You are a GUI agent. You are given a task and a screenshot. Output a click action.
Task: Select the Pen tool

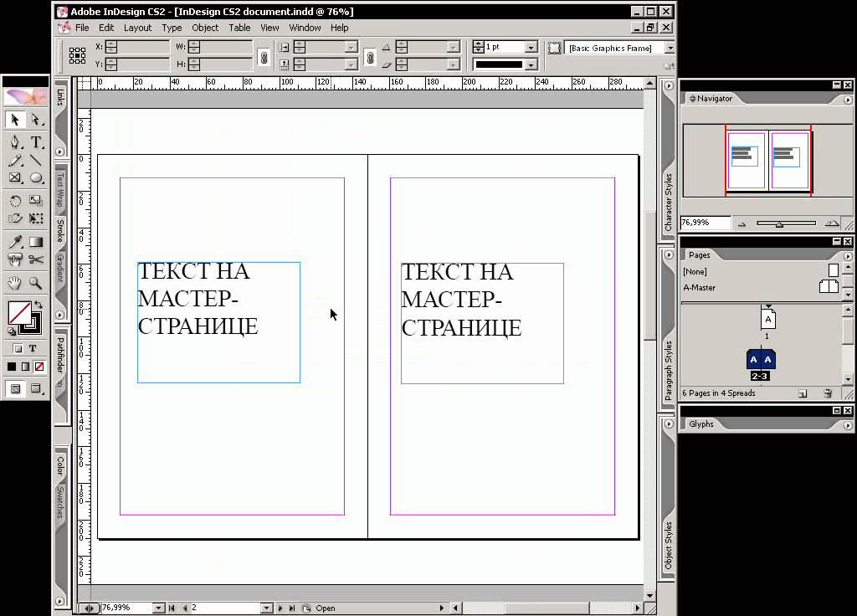(x=15, y=142)
